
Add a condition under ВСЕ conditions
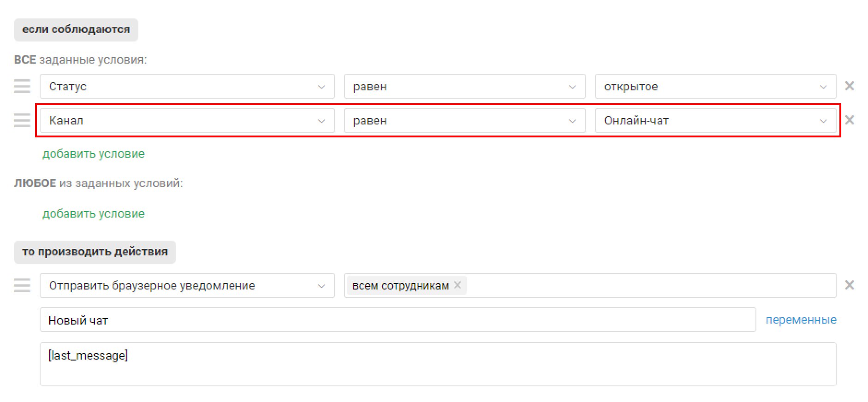click(94, 154)
